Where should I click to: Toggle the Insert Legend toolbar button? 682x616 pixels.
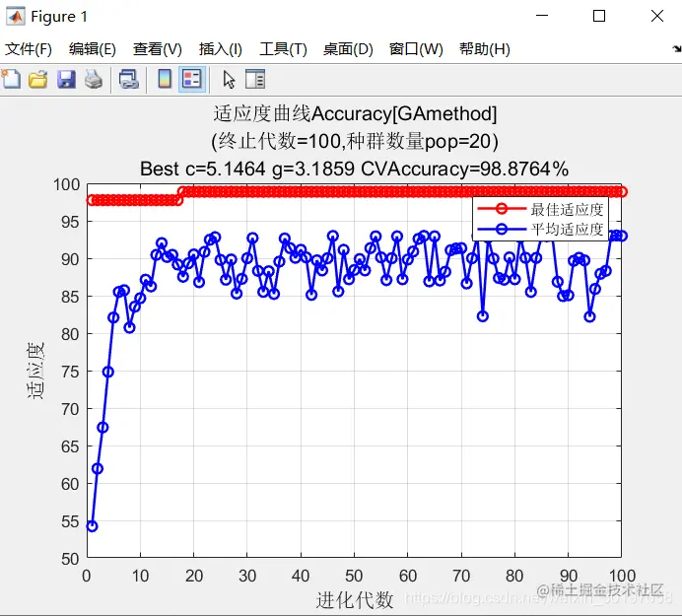(x=192, y=80)
